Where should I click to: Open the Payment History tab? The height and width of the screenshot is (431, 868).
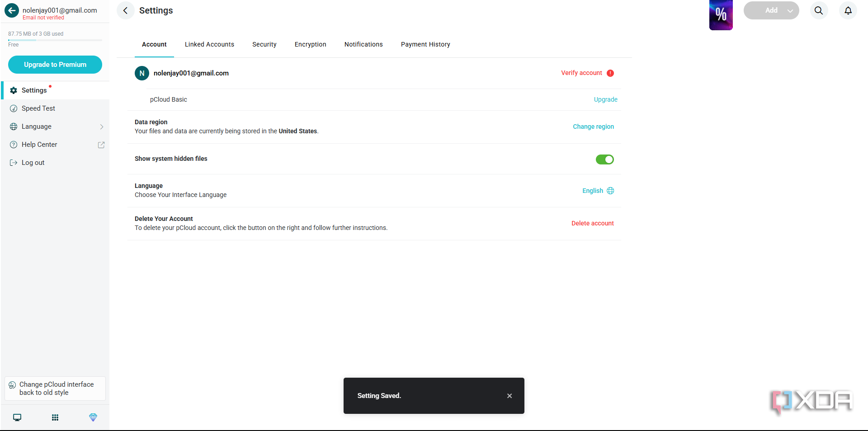(x=425, y=44)
